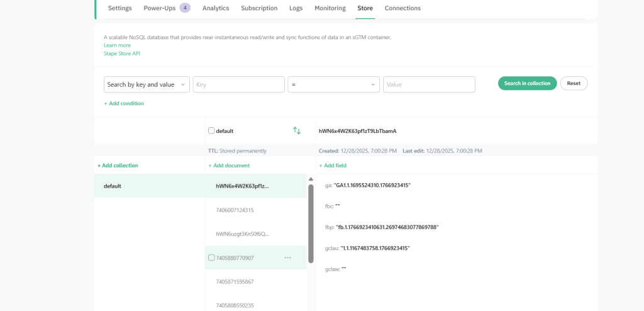Screen dimensions: 644x311
Task: Tick the default collection header checkbox
Action: pyautogui.click(x=211, y=131)
